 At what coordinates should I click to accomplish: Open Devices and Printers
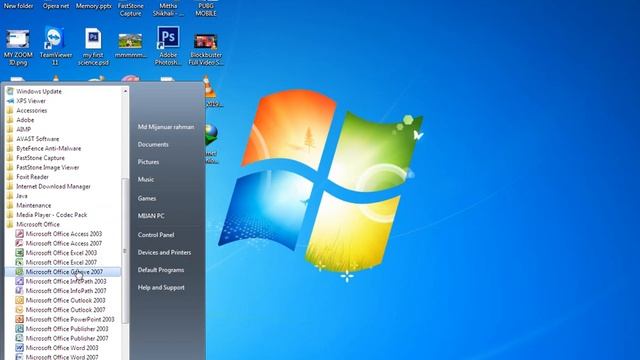click(164, 253)
